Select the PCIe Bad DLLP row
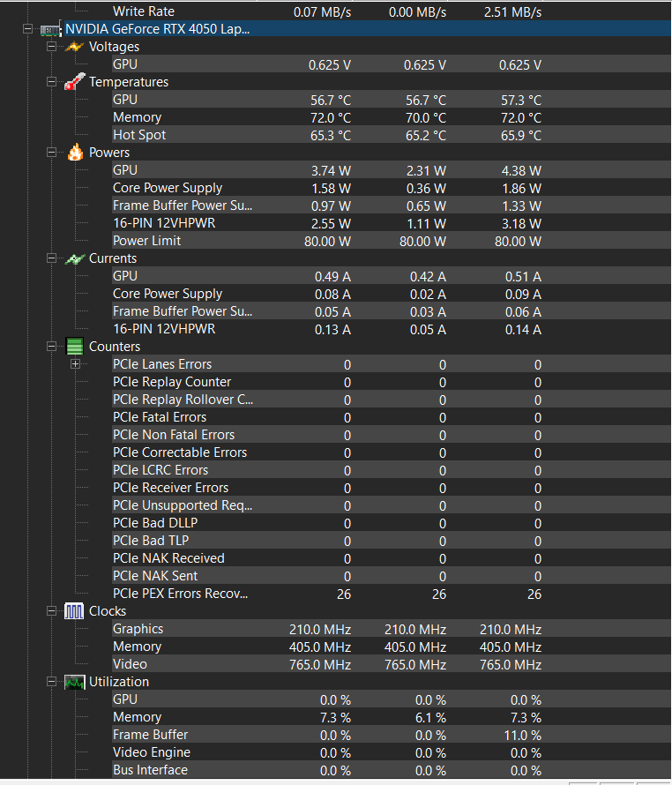The height and width of the screenshot is (785, 672). pos(392,523)
